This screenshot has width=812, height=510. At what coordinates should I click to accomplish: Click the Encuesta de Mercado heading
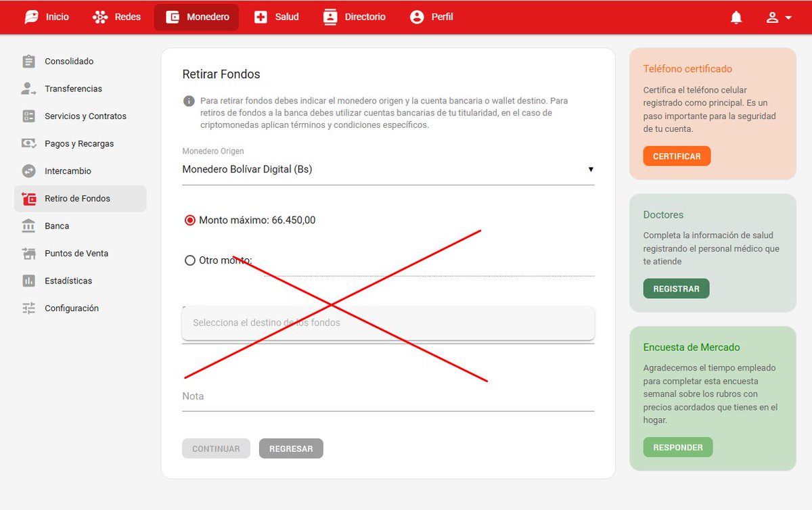692,348
